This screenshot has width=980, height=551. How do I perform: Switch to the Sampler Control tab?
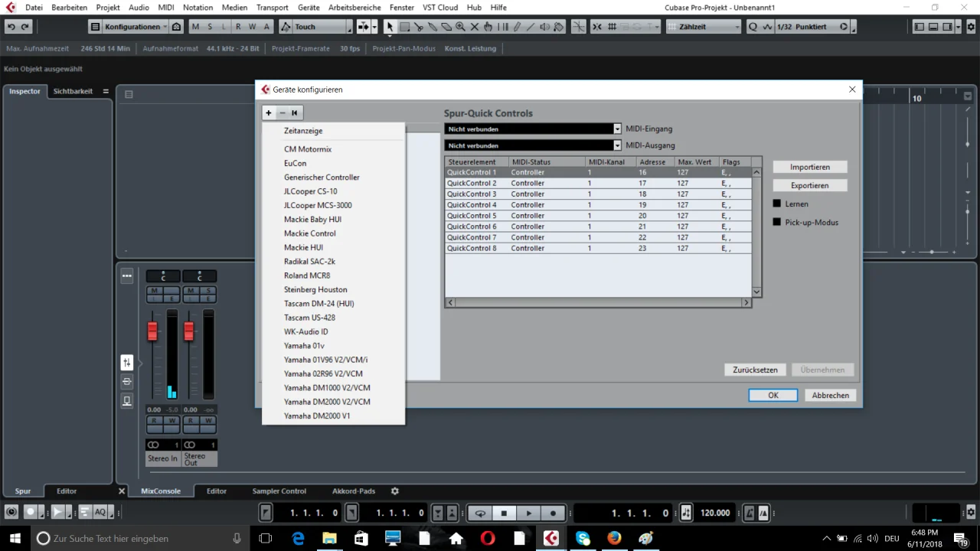(279, 491)
